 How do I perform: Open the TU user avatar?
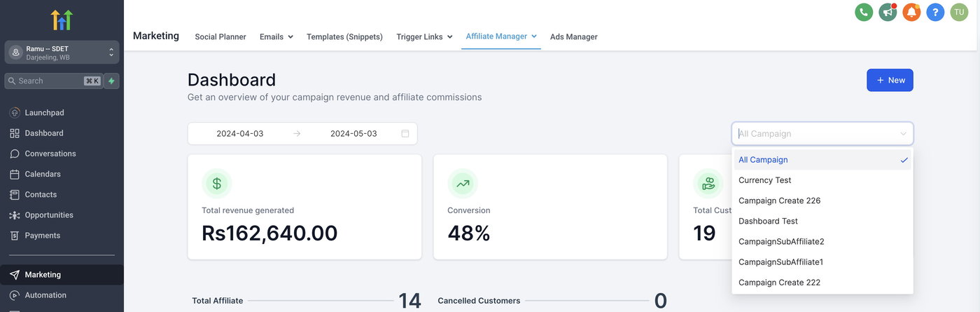[959, 12]
